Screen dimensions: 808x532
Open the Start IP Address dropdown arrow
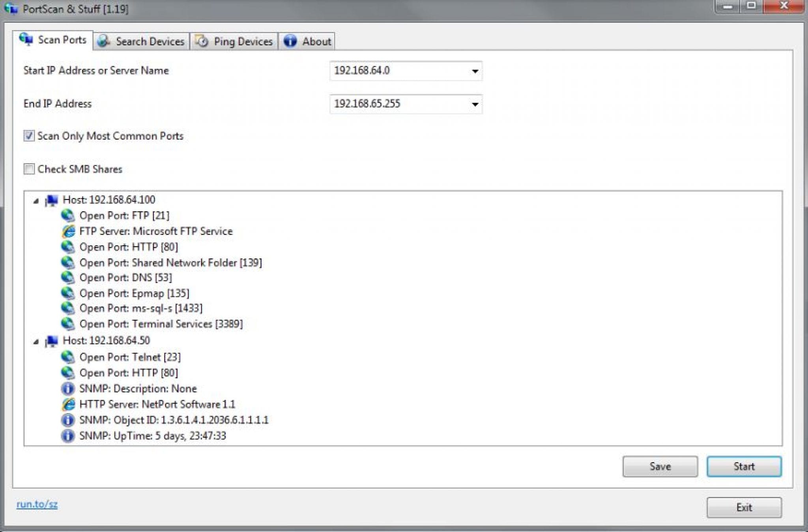point(475,71)
